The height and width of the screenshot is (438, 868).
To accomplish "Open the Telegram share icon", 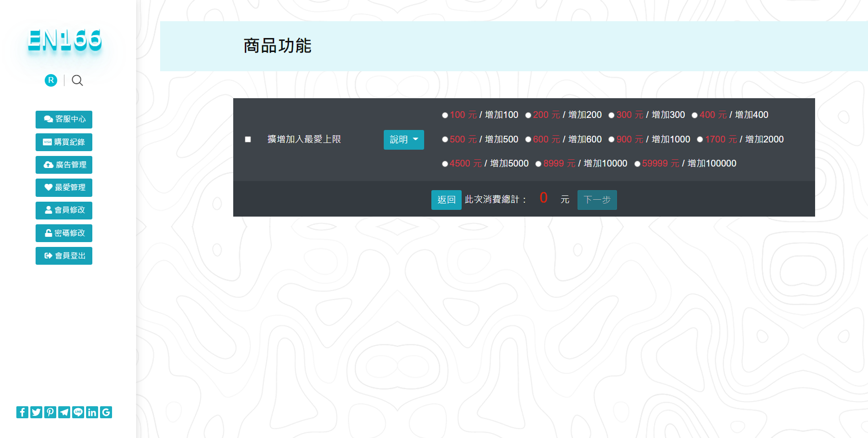I will pos(64,412).
